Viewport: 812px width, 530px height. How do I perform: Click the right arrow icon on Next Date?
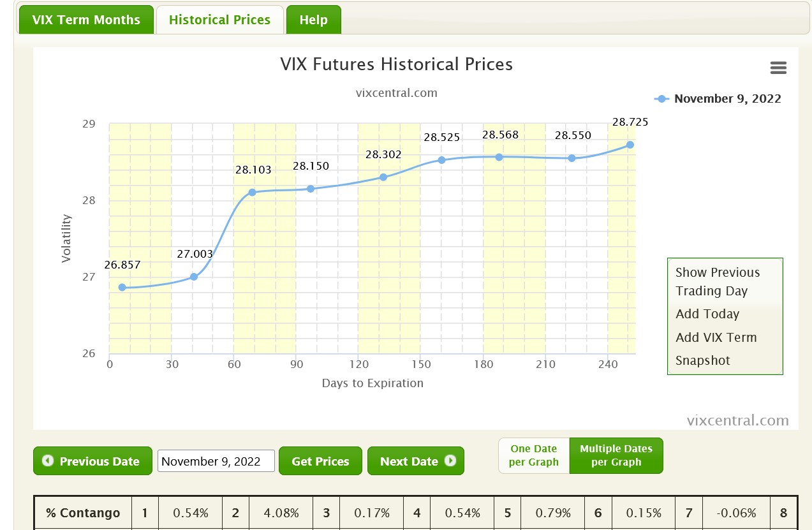(450, 460)
